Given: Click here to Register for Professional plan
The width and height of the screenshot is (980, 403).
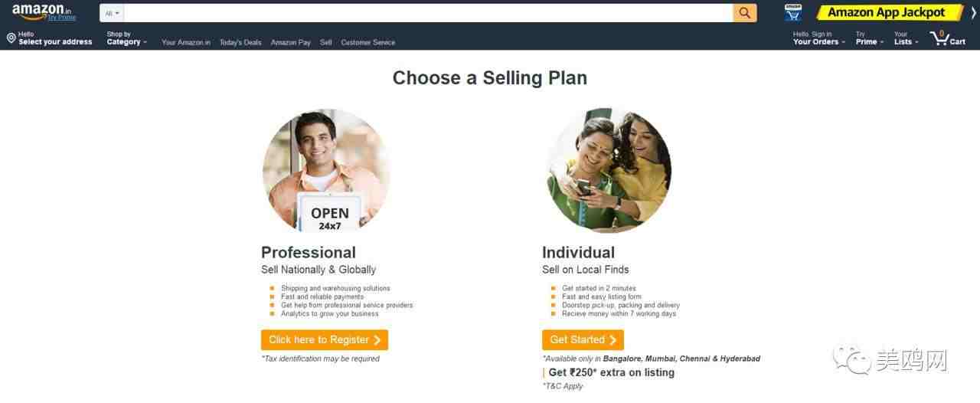Looking at the screenshot, I should coord(325,340).
